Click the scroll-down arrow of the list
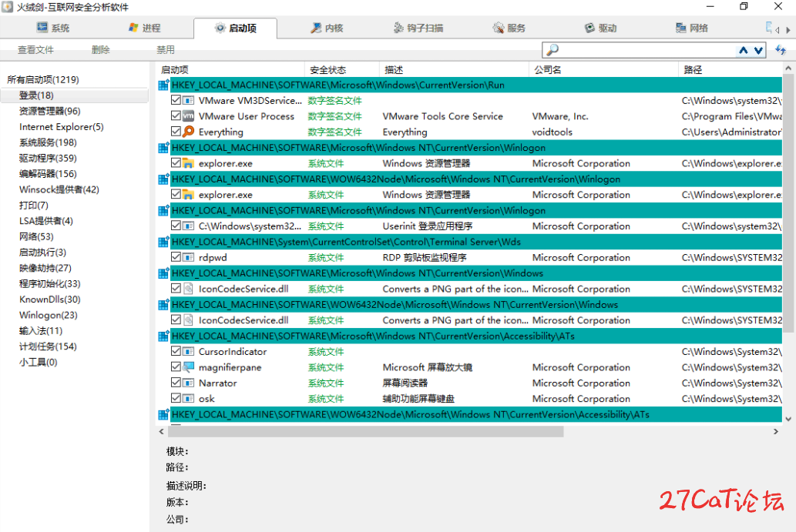Screen dimensions: 796x532 coord(788,419)
